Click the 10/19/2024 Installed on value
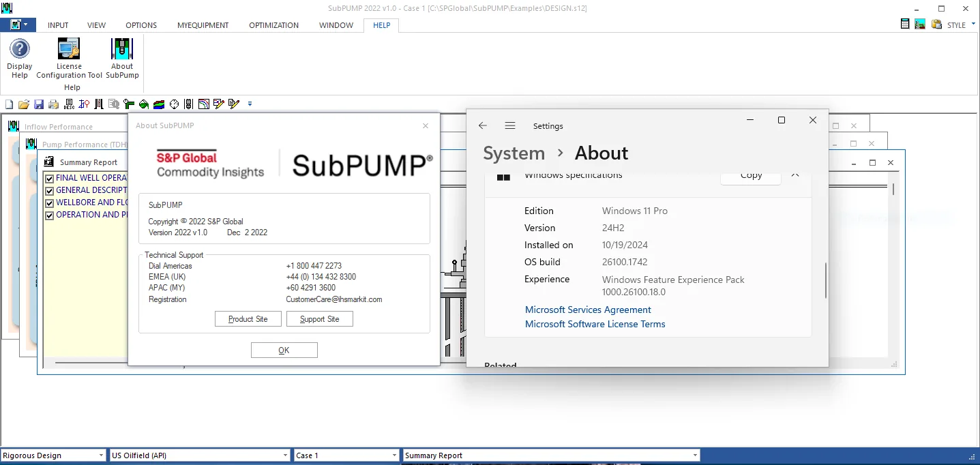 pos(625,245)
